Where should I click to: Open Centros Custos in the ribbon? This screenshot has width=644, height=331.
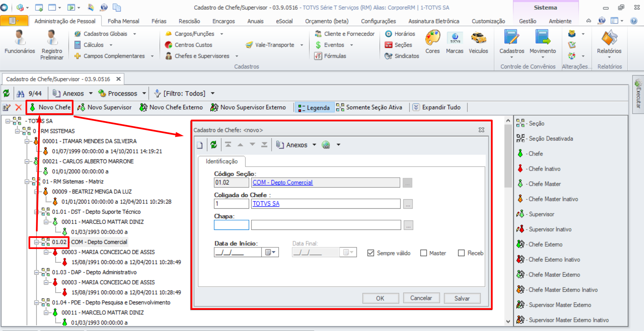189,45
